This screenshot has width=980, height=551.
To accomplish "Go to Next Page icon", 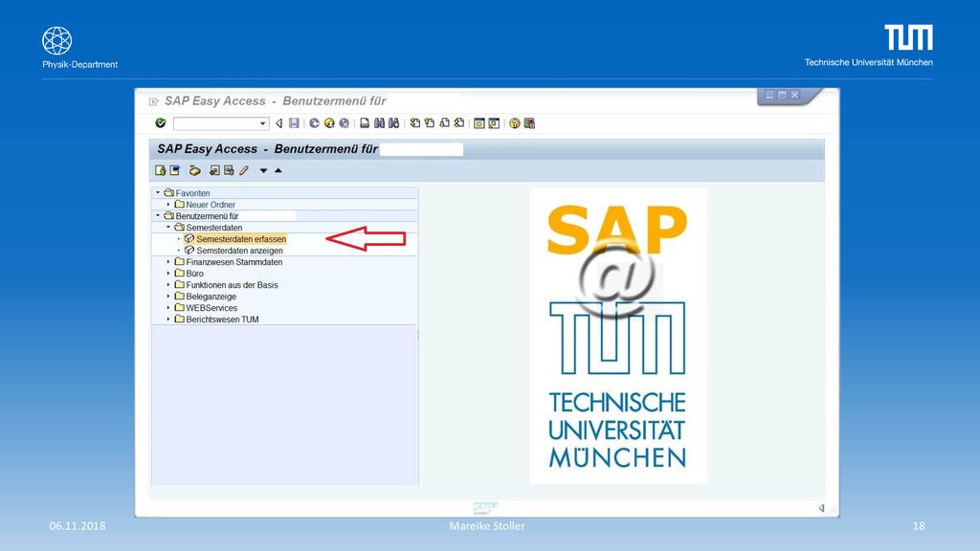I will 444,123.
